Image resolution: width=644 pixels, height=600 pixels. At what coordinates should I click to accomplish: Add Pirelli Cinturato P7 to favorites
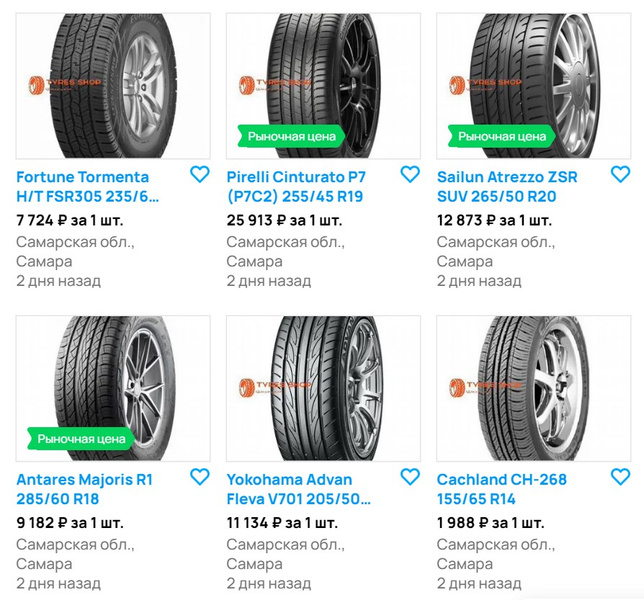[x=410, y=174]
